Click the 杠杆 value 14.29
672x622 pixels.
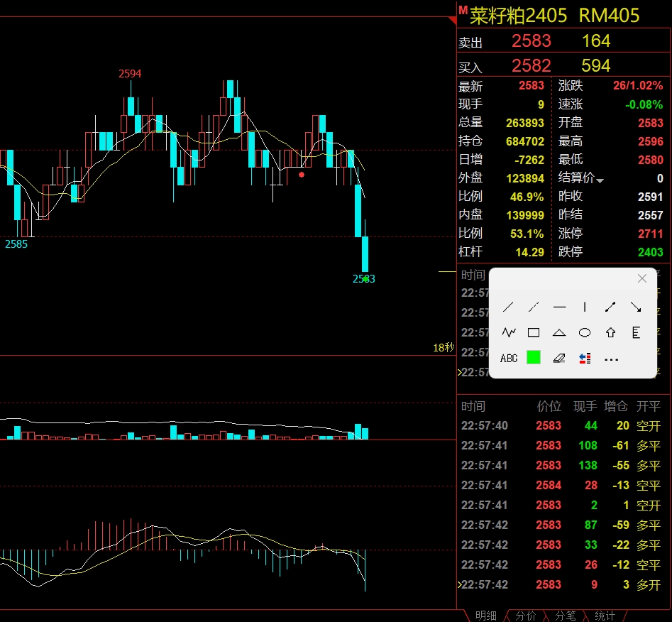(529, 252)
